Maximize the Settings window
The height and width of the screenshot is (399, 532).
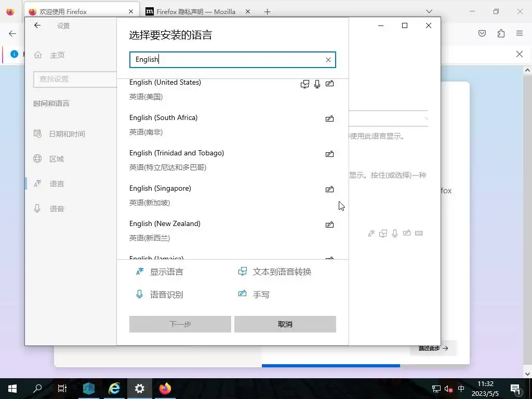point(404,25)
